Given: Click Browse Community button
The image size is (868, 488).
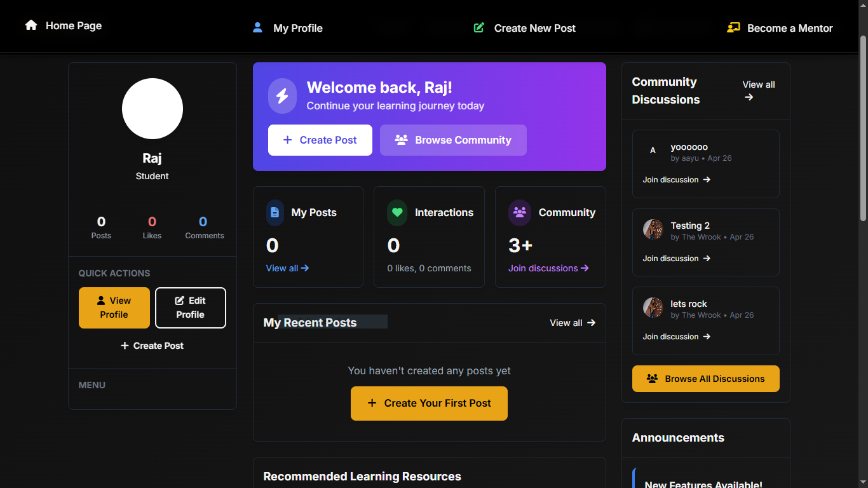Looking at the screenshot, I should pos(453,140).
